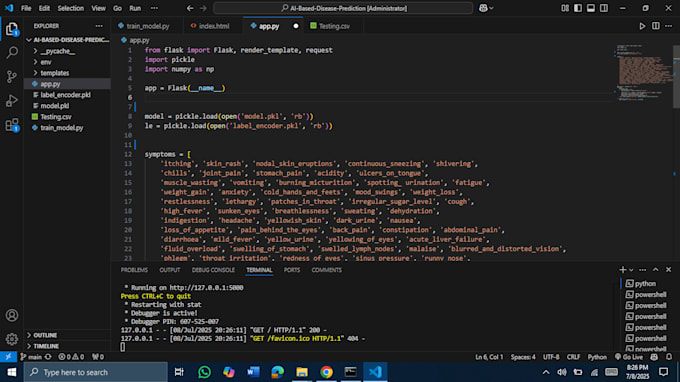This screenshot has height=382, width=680.
Task: Open the Explorer view in activity bar
Action: (x=12, y=29)
